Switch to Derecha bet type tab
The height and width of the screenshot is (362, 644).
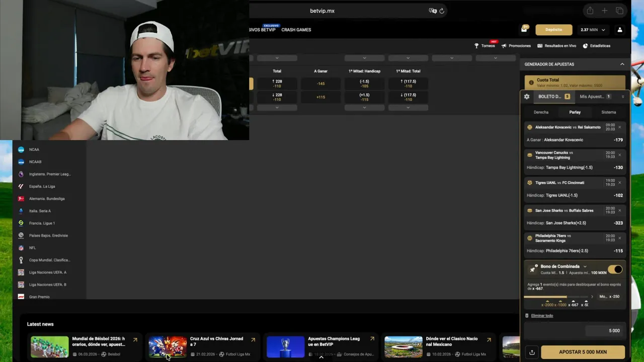tap(541, 112)
